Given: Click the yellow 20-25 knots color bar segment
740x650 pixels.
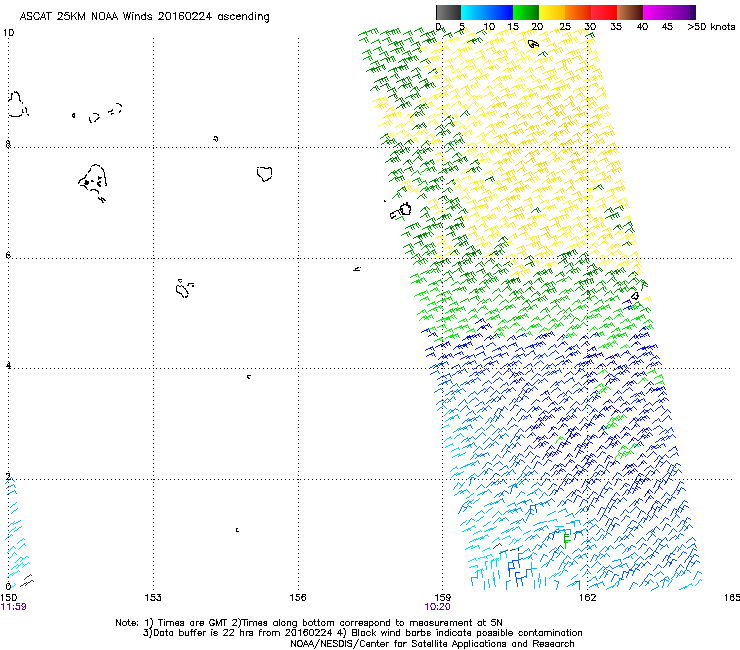Looking at the screenshot, I should coord(552,12).
